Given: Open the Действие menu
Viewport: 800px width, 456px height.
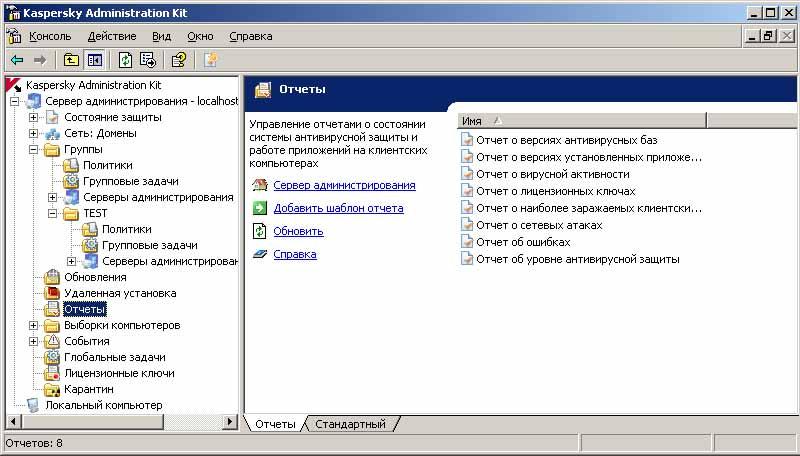Looking at the screenshot, I should click(x=112, y=36).
